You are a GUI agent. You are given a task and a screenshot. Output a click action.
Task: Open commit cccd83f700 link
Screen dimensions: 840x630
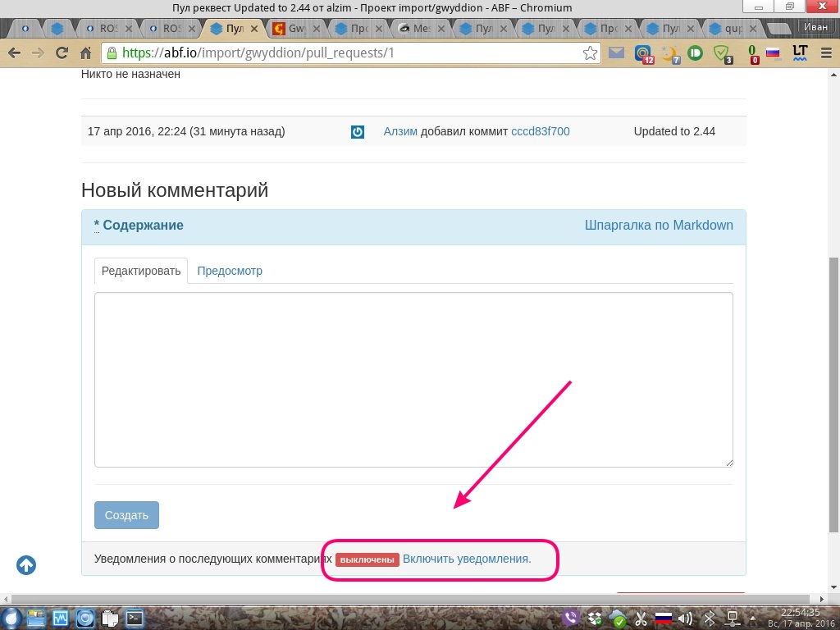tap(540, 132)
